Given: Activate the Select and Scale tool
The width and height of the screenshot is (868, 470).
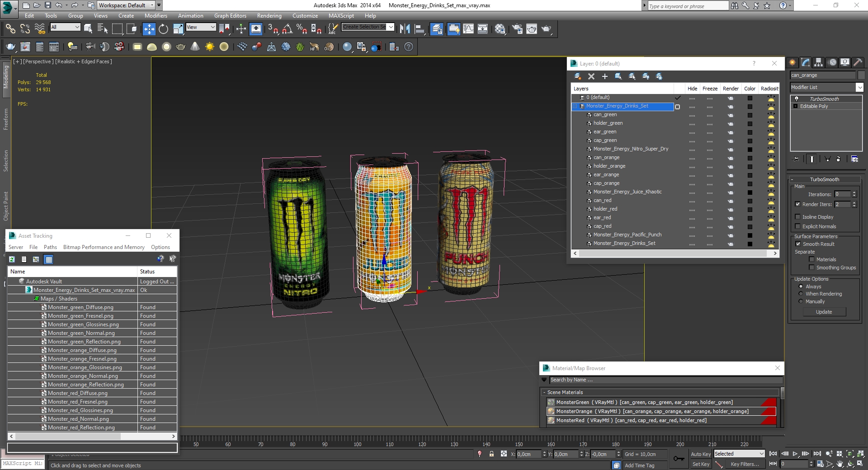Looking at the screenshot, I should pos(178,29).
